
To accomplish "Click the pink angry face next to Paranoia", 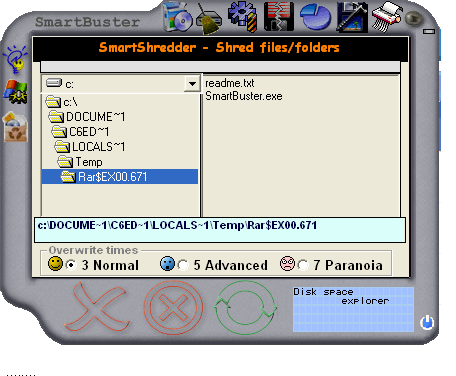I will click(x=287, y=264).
